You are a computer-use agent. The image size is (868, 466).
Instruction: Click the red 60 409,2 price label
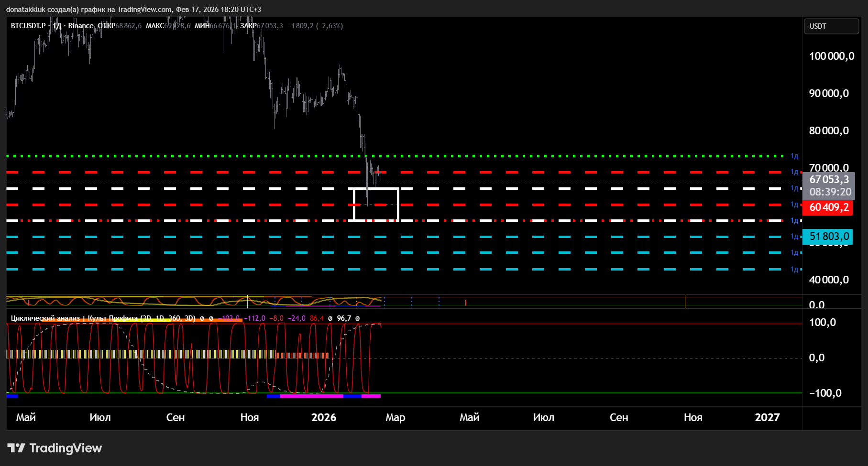click(828, 207)
